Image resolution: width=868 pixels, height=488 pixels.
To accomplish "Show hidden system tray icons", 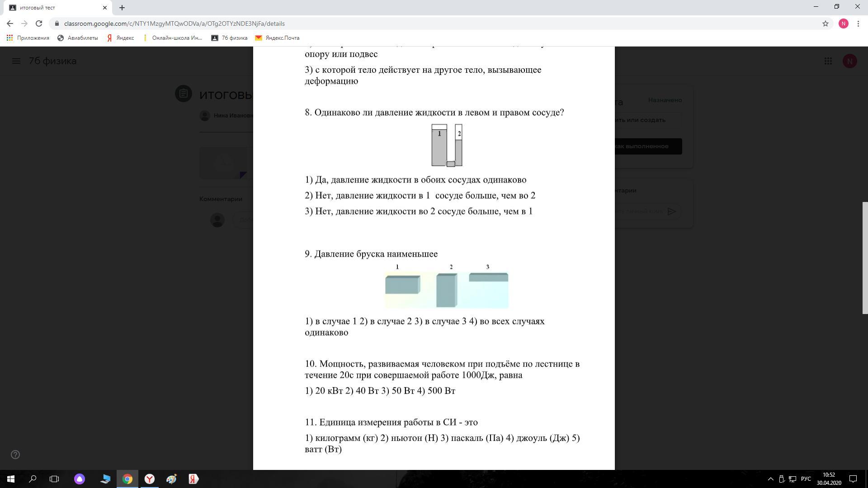I will (x=770, y=479).
